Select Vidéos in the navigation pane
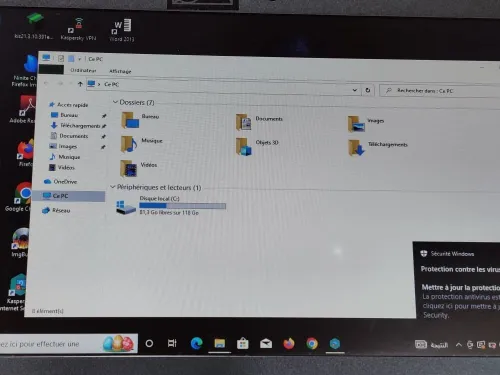500x375 pixels. pyautogui.click(x=62, y=167)
